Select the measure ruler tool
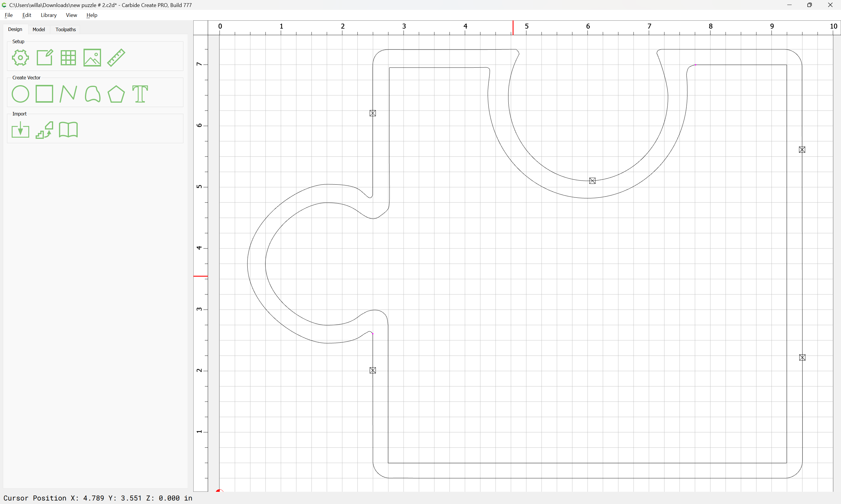Viewport: 841px width, 504px height. [x=116, y=58]
